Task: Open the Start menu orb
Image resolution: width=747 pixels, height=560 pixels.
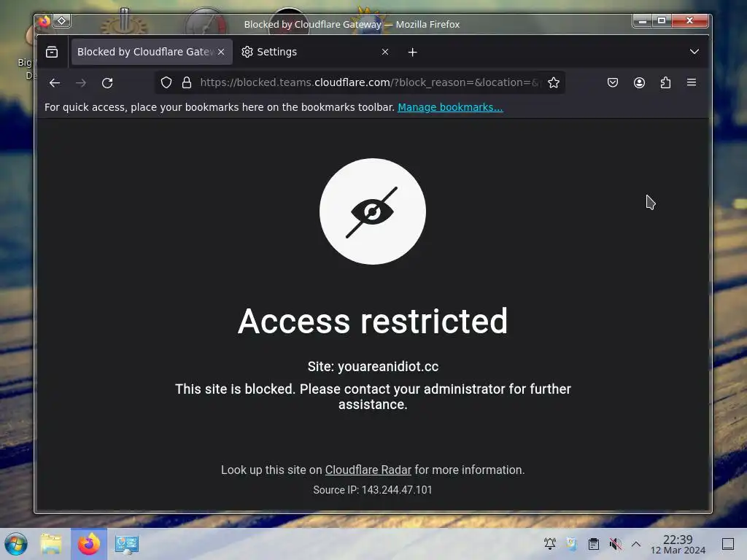Action: coord(16,544)
